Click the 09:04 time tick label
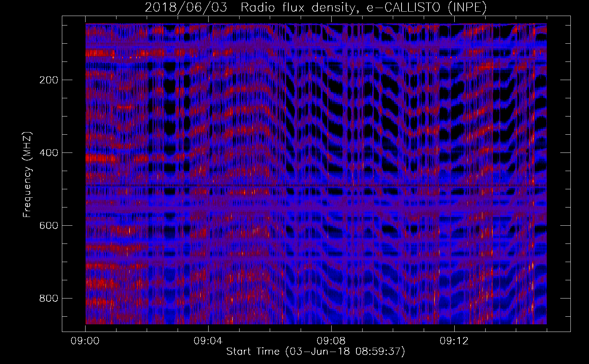Screen dimensions: 589x364 click(208, 341)
